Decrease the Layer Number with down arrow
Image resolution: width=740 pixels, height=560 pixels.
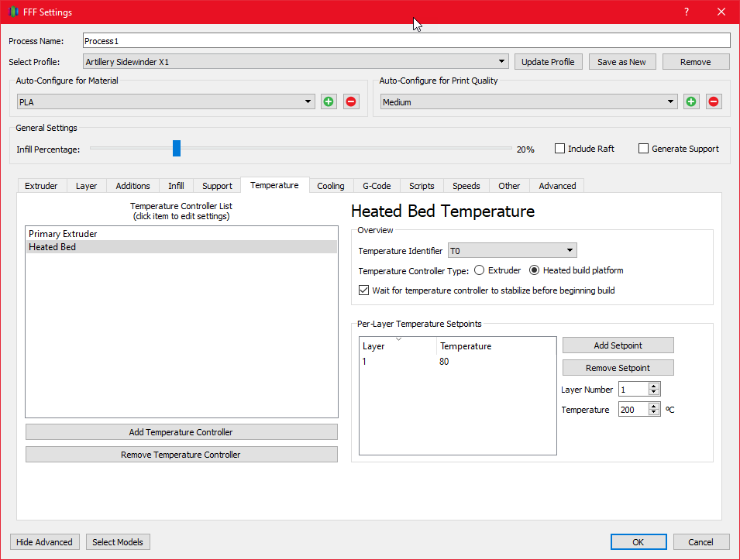[x=654, y=393]
